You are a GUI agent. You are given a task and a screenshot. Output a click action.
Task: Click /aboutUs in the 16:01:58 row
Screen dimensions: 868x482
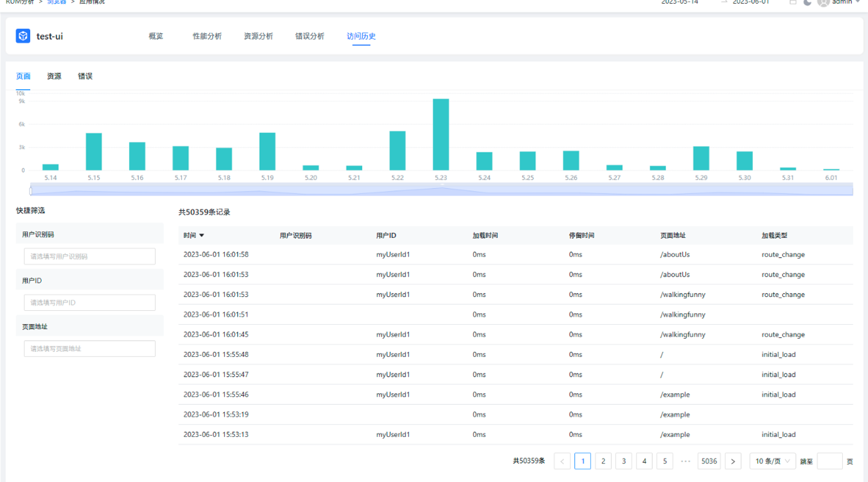[x=675, y=254]
